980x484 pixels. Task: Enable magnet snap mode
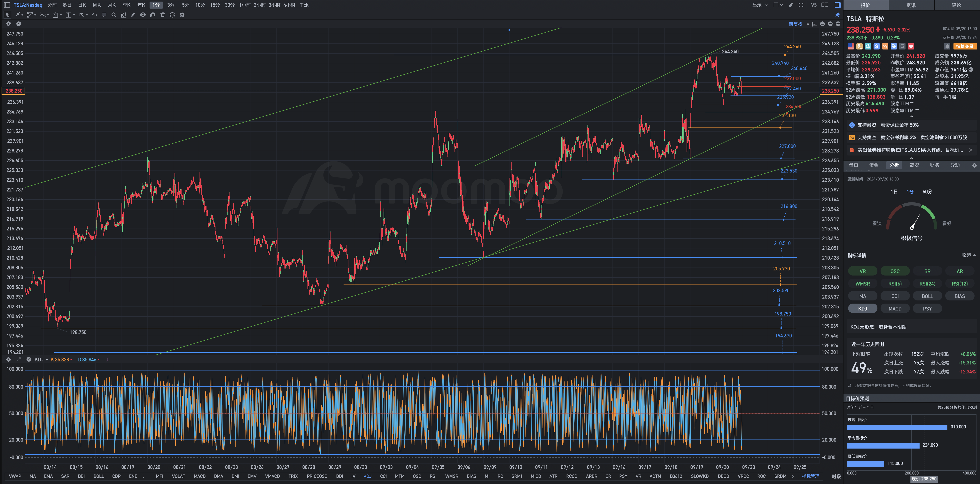tap(152, 15)
